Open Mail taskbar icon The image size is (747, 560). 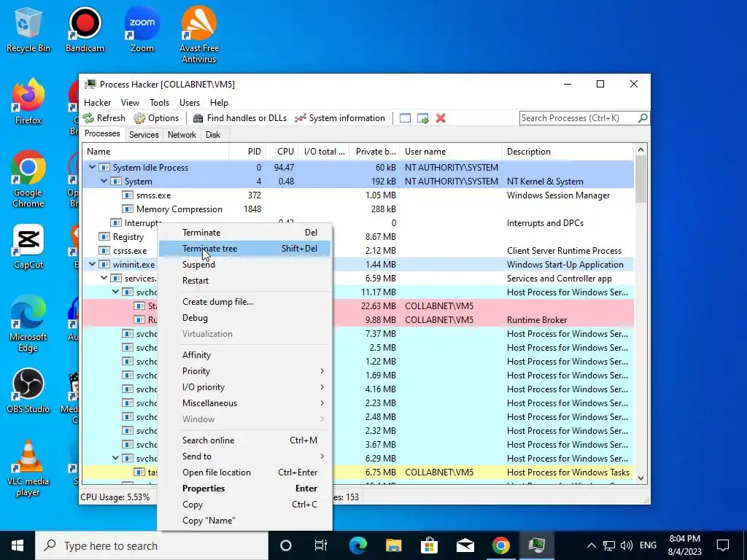click(x=465, y=545)
